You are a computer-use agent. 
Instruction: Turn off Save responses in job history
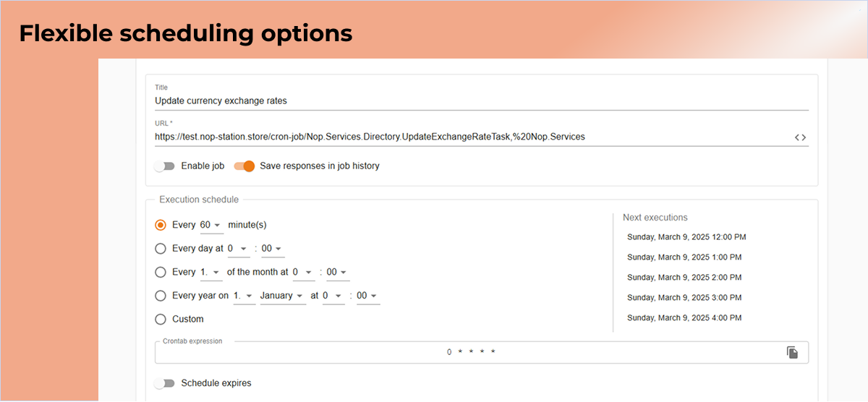tap(244, 166)
